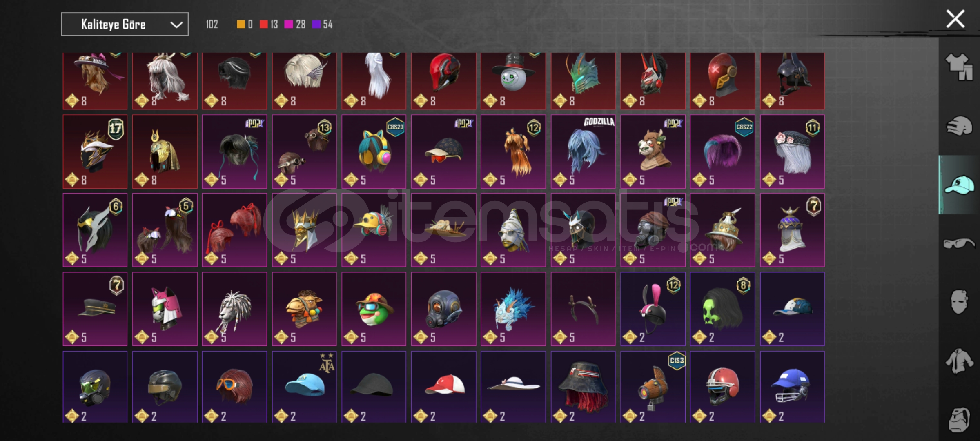Click the dropdown chevron arrow
The width and height of the screenshot is (980, 441).
(x=176, y=25)
